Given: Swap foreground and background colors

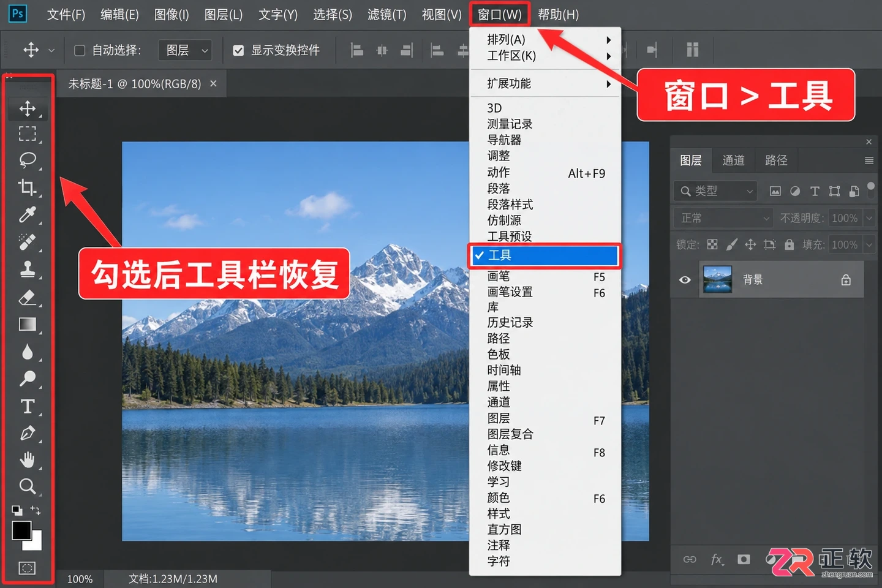Looking at the screenshot, I should coord(36,510).
